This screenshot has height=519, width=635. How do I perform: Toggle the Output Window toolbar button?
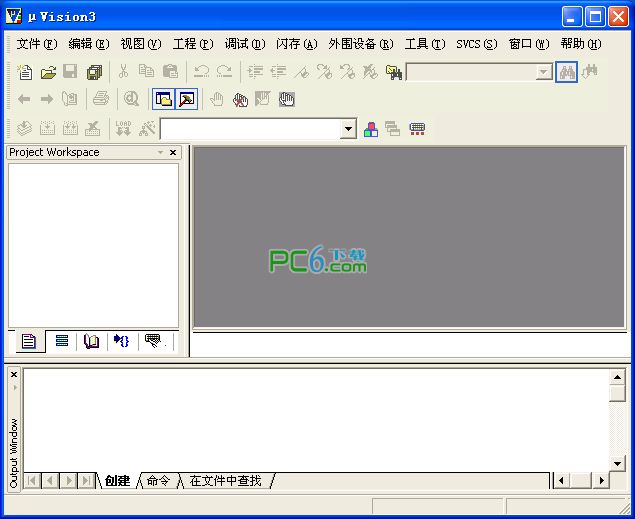point(186,99)
